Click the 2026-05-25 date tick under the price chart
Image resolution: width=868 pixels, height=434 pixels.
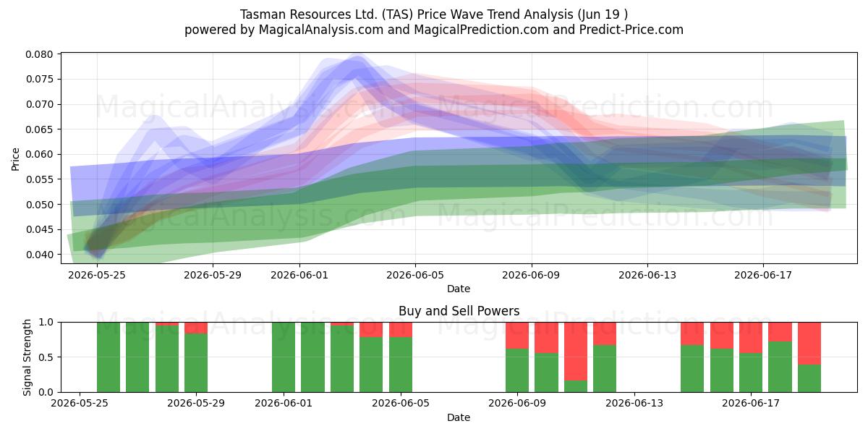coord(97,275)
